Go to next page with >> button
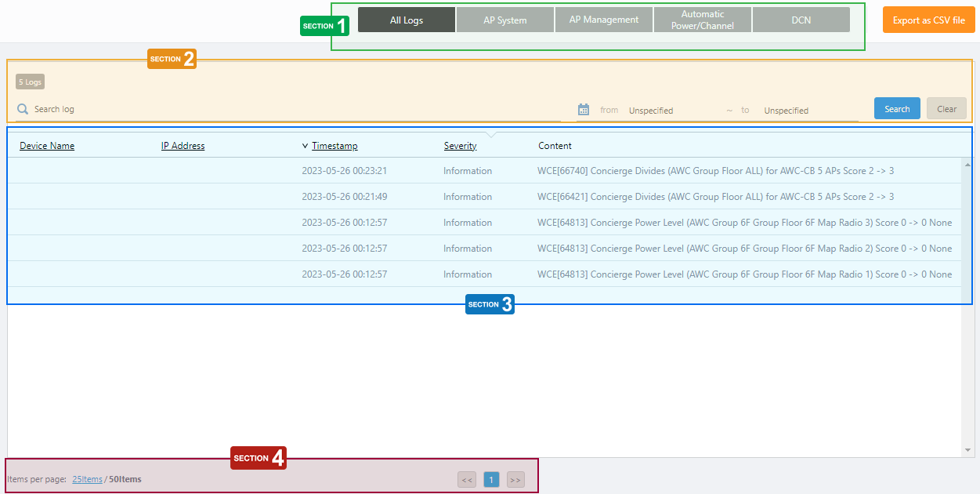This screenshot has height=494, width=980. tap(515, 480)
